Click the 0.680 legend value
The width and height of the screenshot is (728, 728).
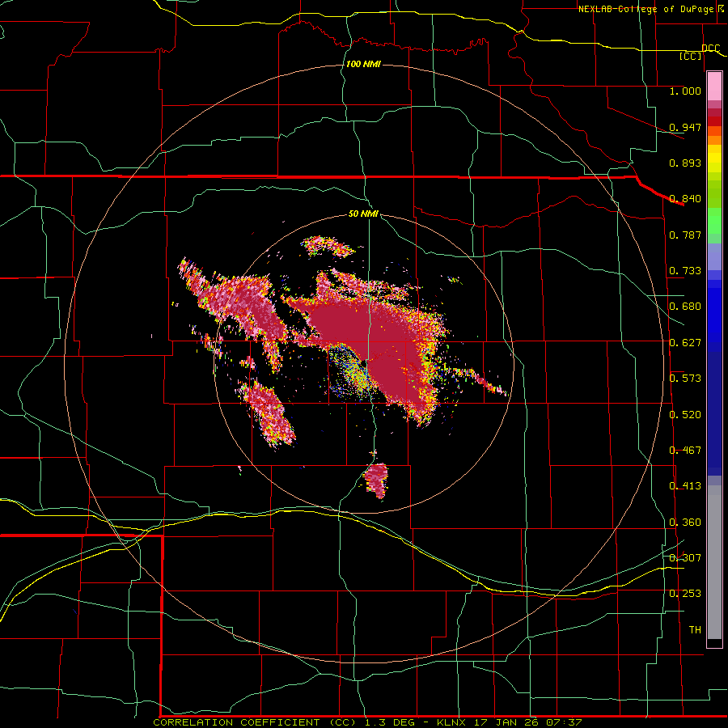pos(685,307)
